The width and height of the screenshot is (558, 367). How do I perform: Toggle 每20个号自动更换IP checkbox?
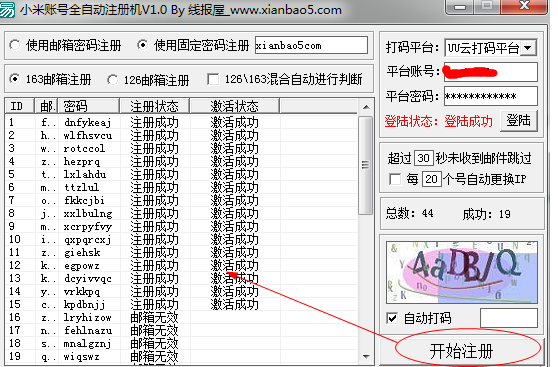pos(395,179)
